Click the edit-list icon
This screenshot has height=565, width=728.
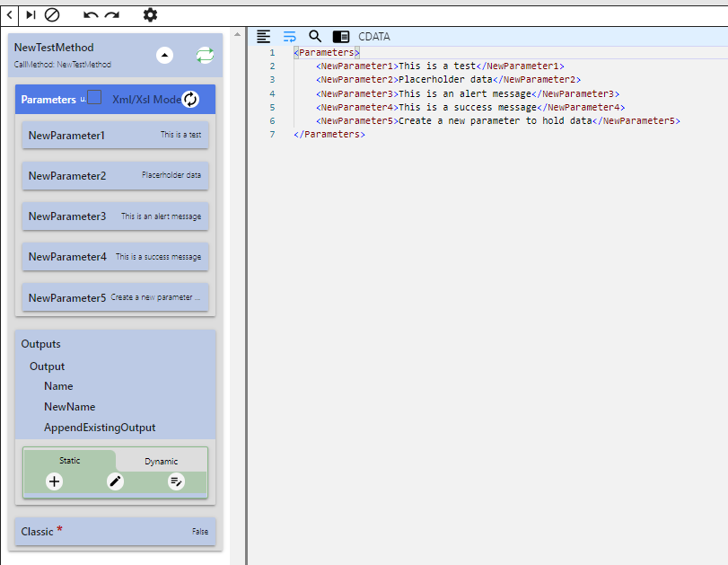pyautogui.click(x=177, y=481)
